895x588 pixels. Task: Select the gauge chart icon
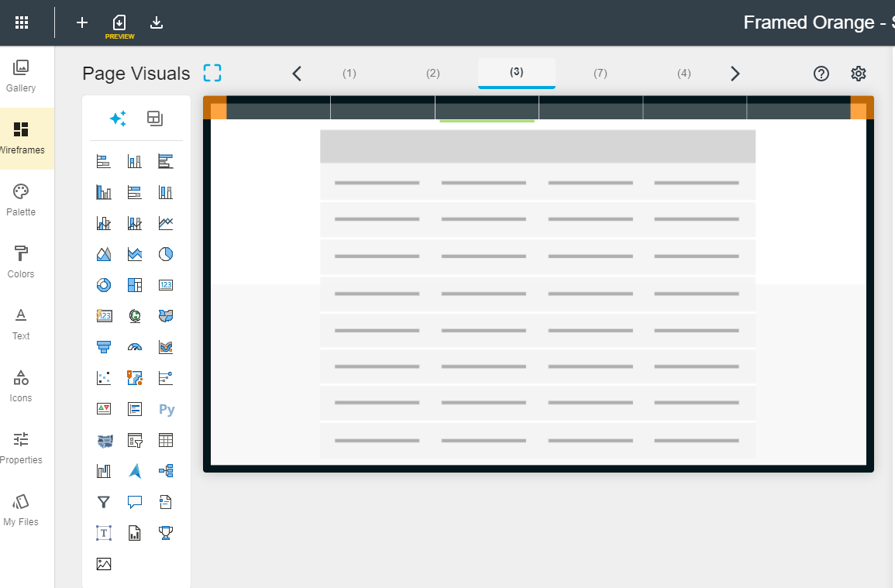134,346
